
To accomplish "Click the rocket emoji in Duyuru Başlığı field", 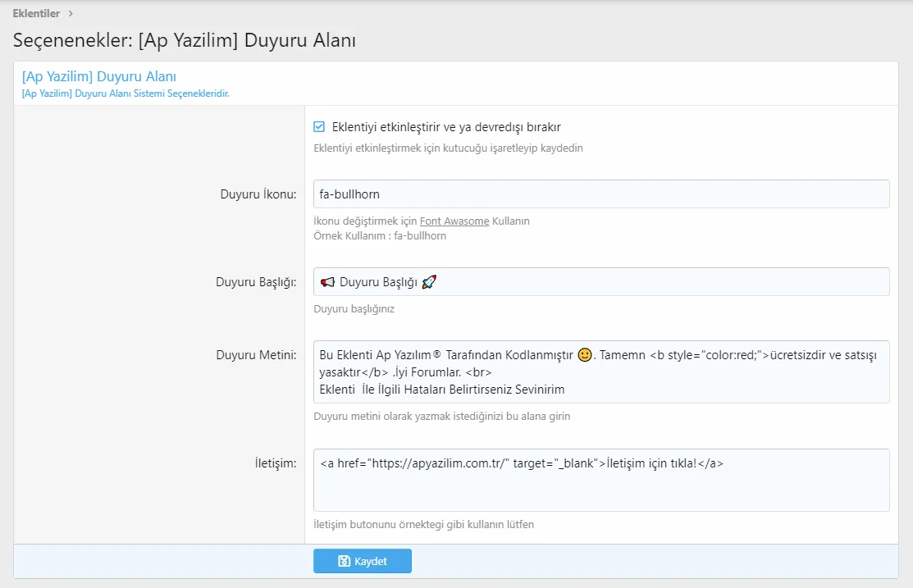I will 429,282.
